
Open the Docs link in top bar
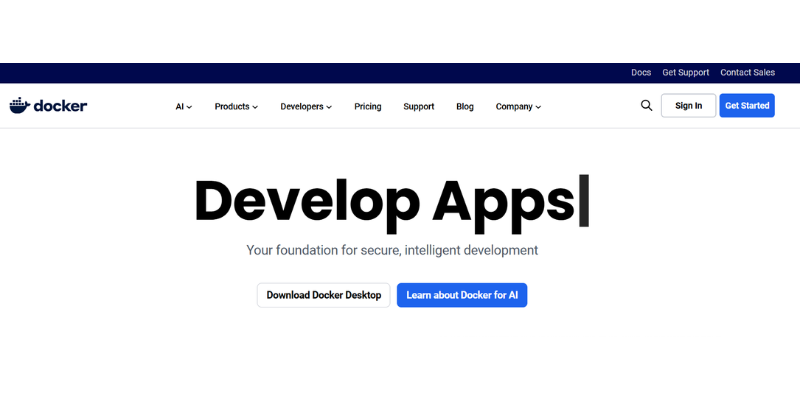point(641,73)
